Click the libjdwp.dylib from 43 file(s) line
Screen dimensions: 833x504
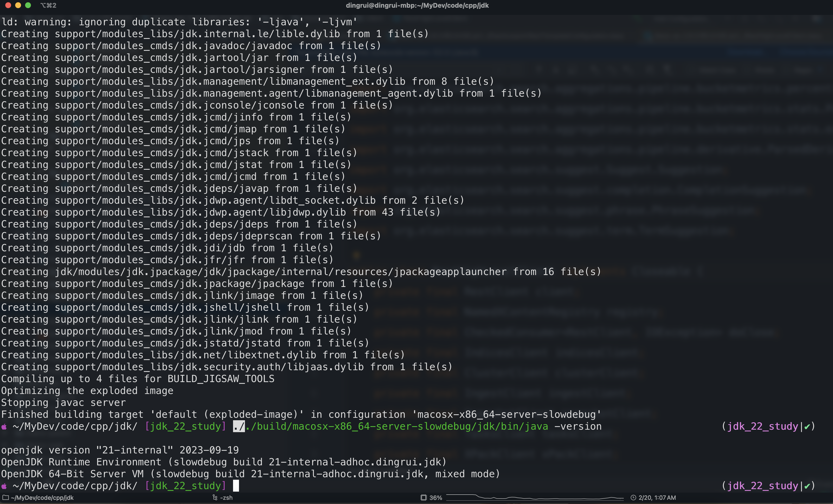(x=221, y=212)
